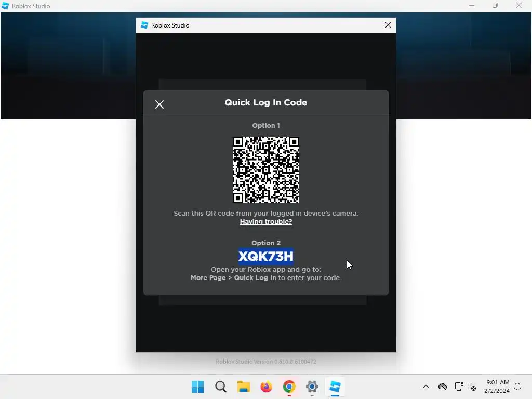Click the cloud sync status tray icon

pos(443,387)
